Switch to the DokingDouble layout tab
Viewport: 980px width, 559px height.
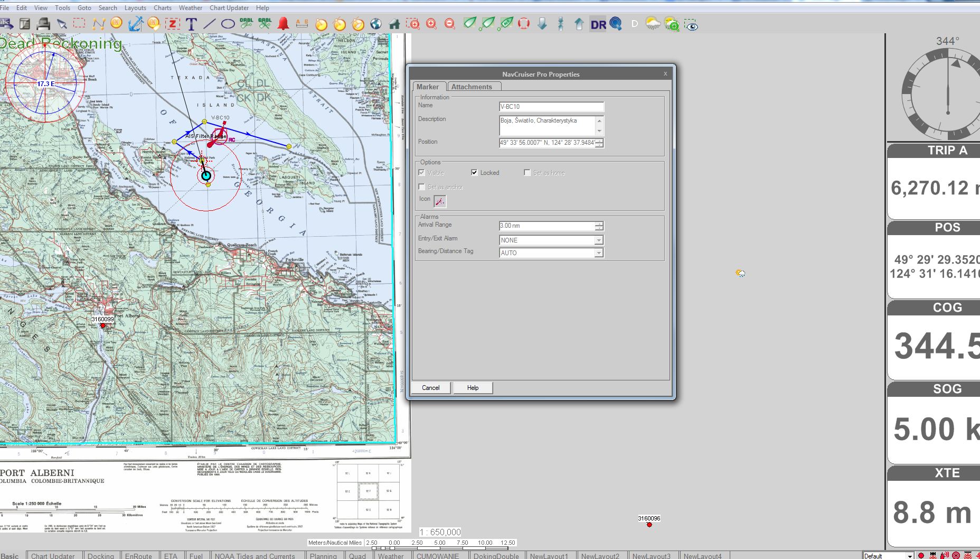[x=496, y=556]
